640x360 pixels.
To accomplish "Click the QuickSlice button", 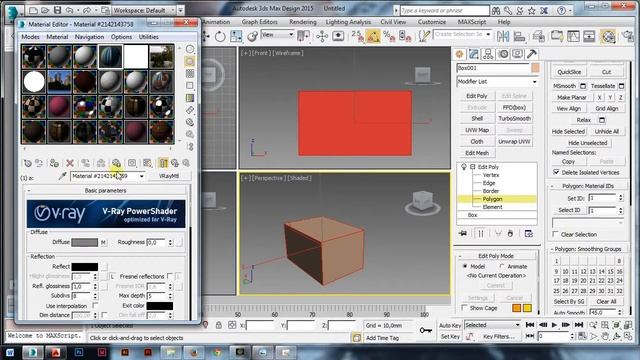I will [x=569, y=72].
